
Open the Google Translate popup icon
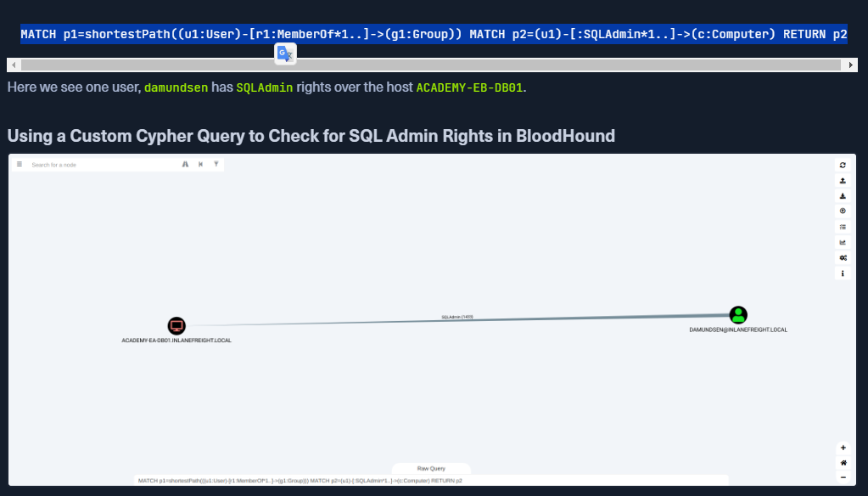click(x=285, y=53)
